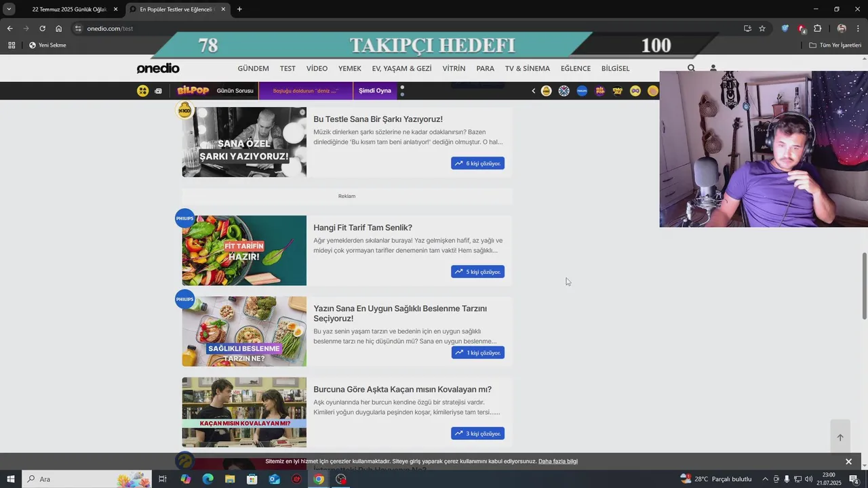
Task: Open the Onedio logo home link
Action: click(x=158, y=68)
